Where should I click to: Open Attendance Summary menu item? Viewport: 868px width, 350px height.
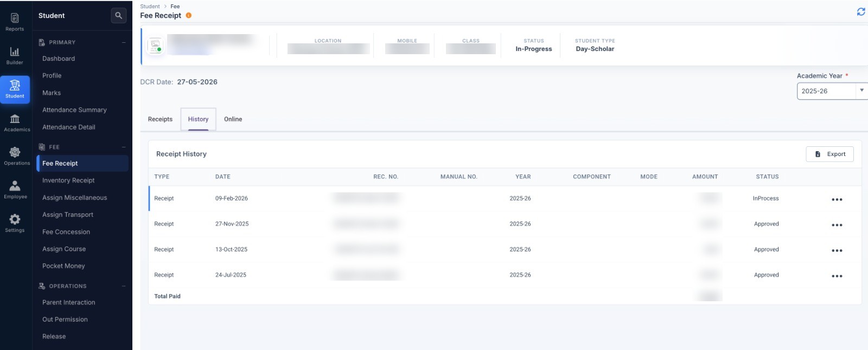[x=74, y=110]
